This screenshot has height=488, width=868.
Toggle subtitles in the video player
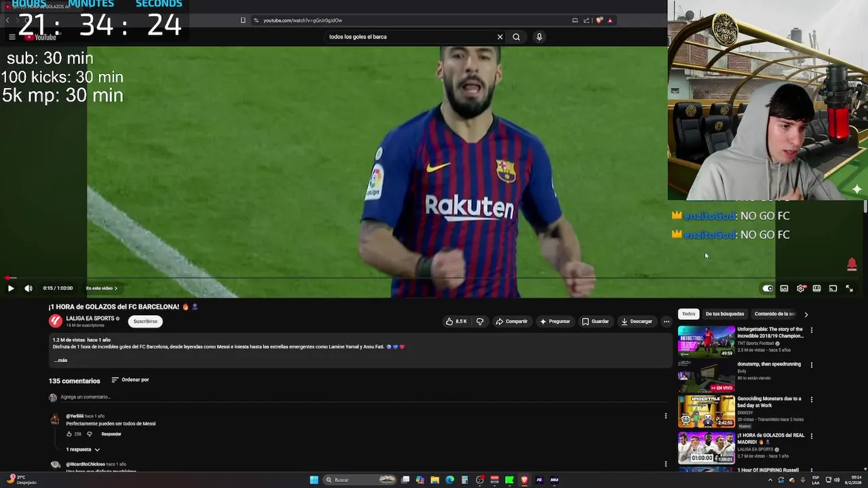pos(784,288)
